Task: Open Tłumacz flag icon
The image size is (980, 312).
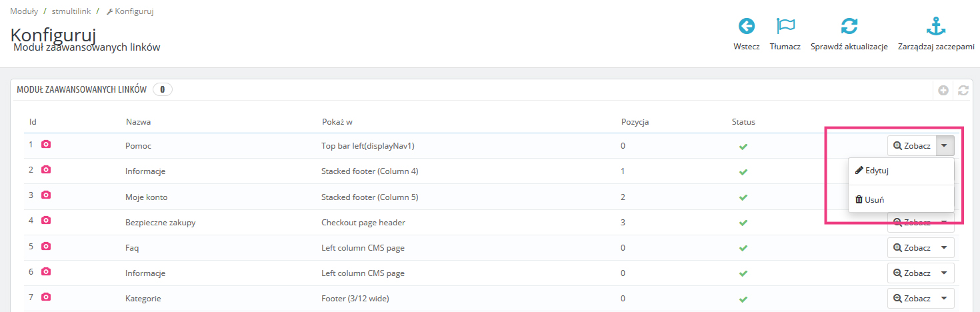Action: pos(785,27)
